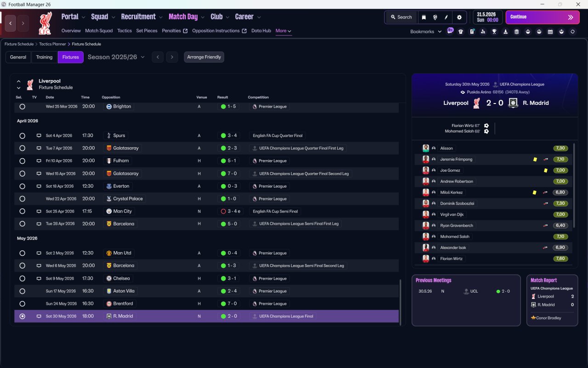Select the Fulham fixture radio button
This screenshot has height=368, width=588.
tap(22, 161)
